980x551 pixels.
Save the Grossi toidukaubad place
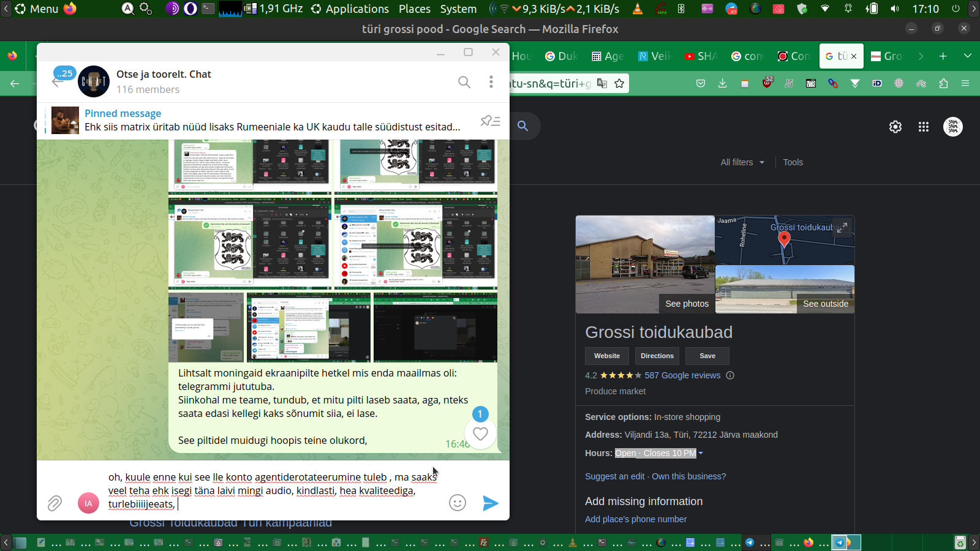(707, 356)
